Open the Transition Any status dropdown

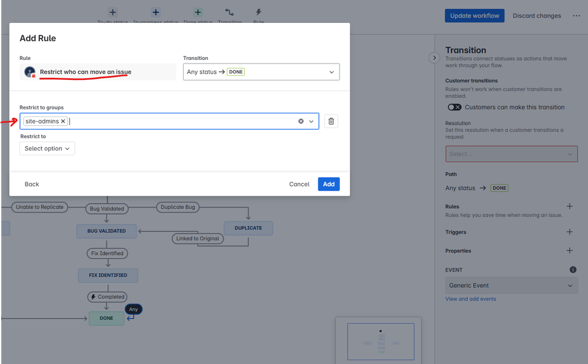pos(261,72)
